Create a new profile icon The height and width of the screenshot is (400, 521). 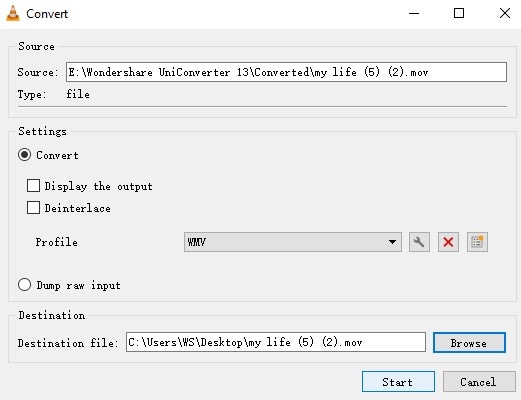(x=477, y=242)
